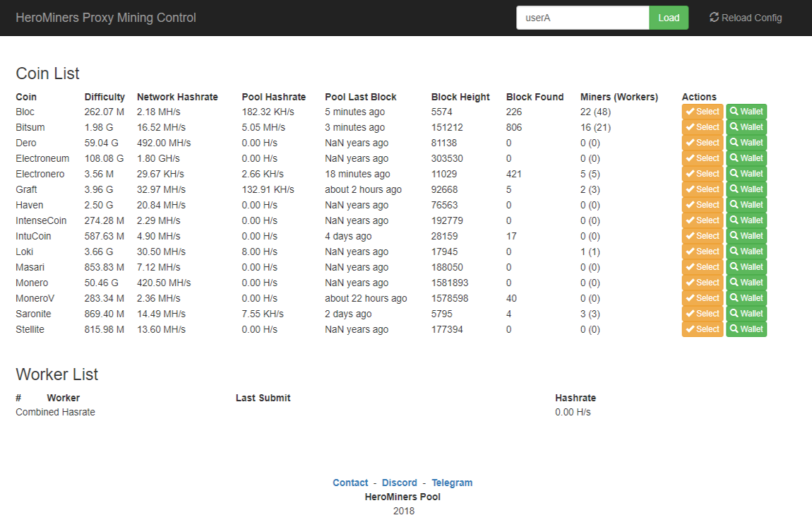Select Electronero coin

(x=703, y=174)
